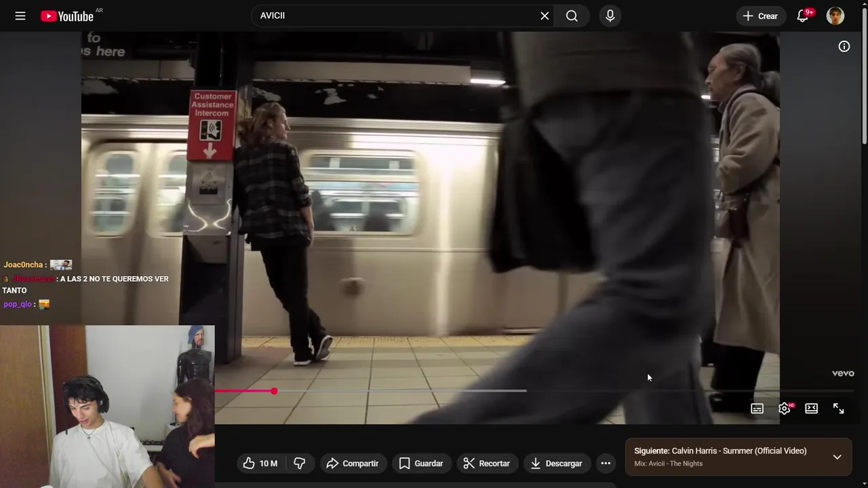Dislike the video

pos(299,463)
